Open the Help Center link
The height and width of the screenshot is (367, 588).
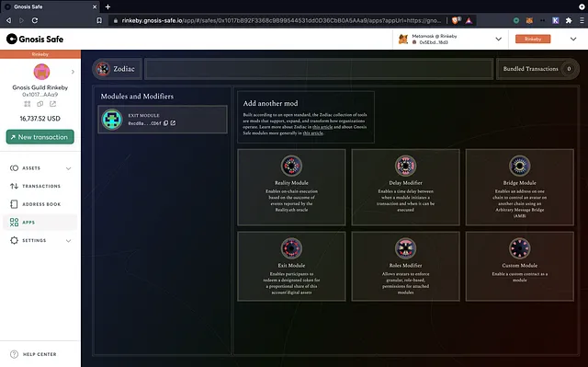40,354
